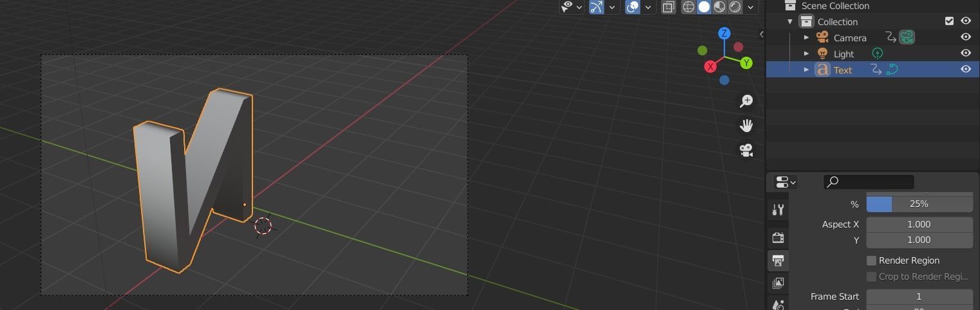This screenshot has width=980, height=310.
Task: Collapse the Collection tree item
Action: point(790,21)
